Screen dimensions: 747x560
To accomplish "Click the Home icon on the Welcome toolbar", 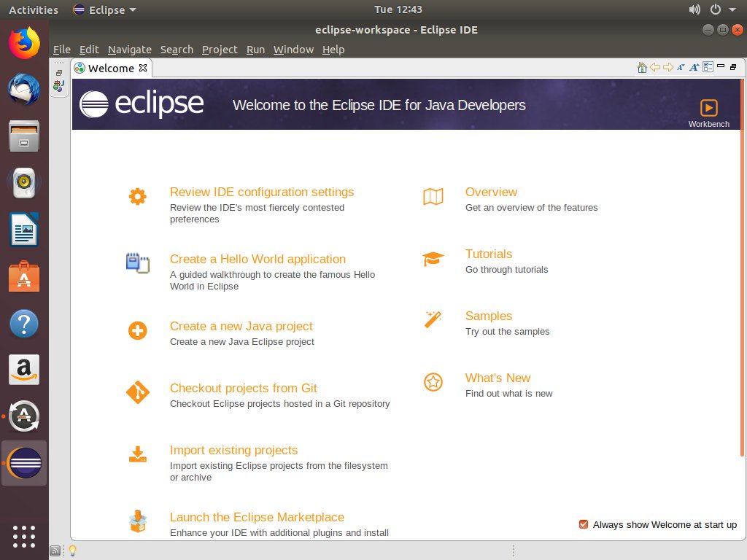I will [x=641, y=66].
